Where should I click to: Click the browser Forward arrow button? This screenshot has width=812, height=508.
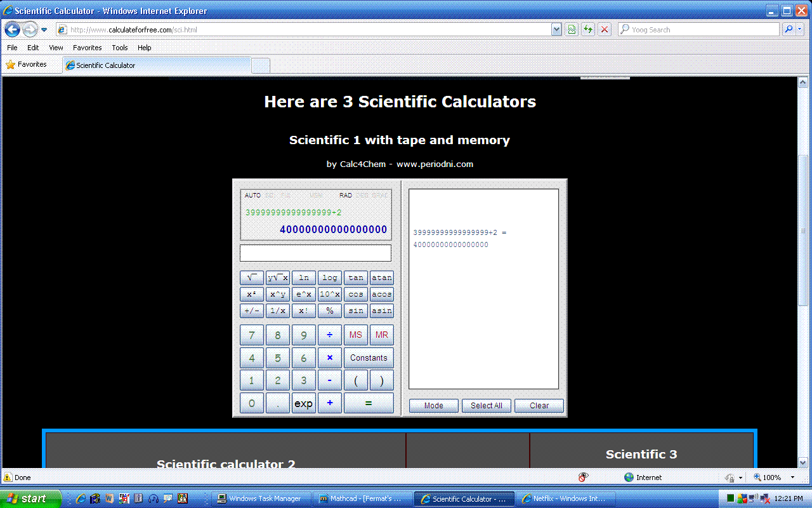point(30,29)
